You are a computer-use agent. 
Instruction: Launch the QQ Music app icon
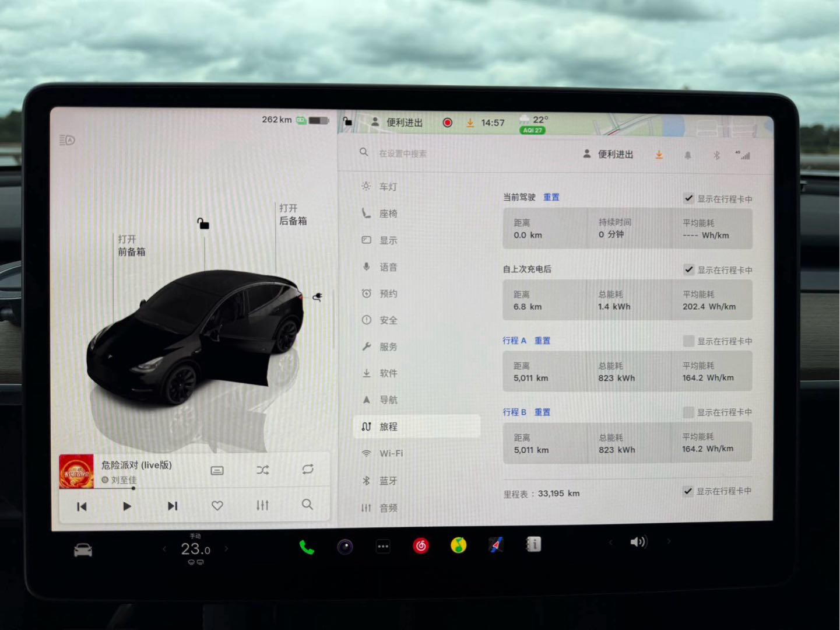point(459,545)
